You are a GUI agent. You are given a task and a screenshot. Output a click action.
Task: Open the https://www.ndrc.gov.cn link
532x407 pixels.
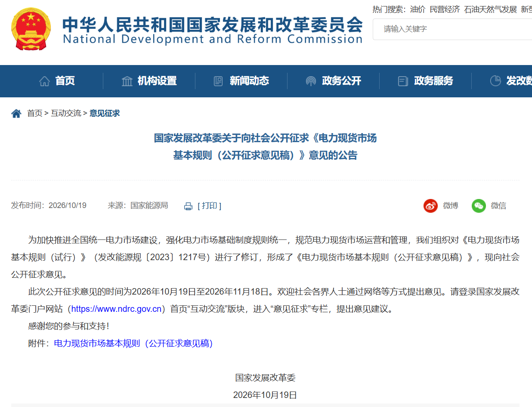(116, 309)
